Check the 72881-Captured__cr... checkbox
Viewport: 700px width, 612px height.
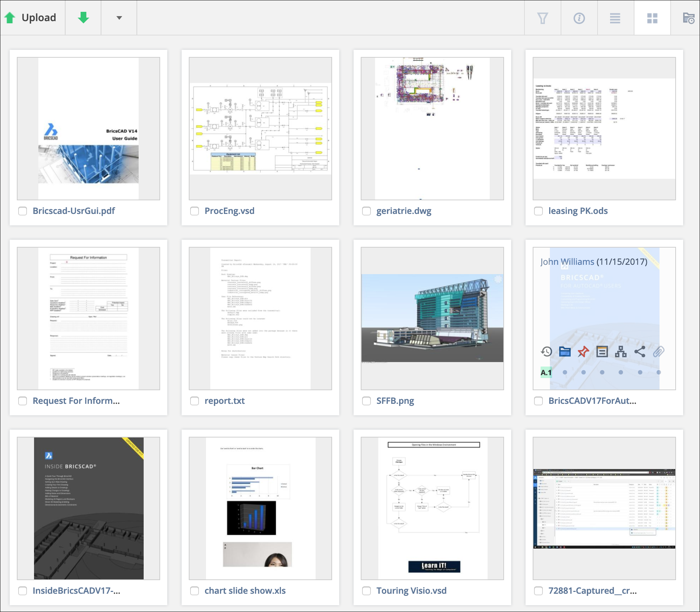pos(538,591)
